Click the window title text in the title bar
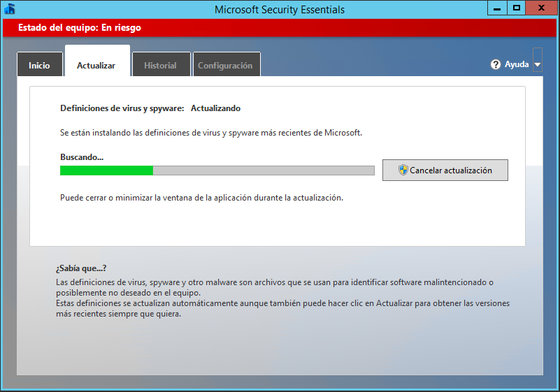 tap(280, 9)
